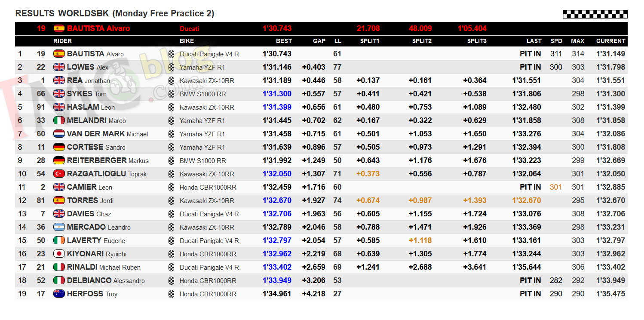This screenshot has height=320, width=644.
Task: Click the UK flag next to SYKES Tom
Action: point(59,94)
